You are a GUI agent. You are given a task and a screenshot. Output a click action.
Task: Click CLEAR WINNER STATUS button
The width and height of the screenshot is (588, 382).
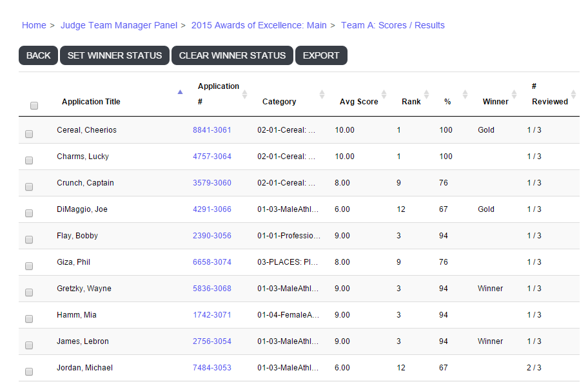232,55
